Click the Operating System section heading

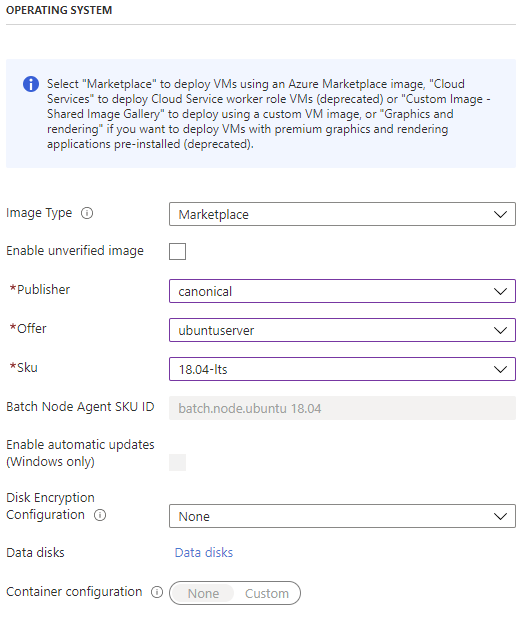pyautogui.click(x=59, y=10)
